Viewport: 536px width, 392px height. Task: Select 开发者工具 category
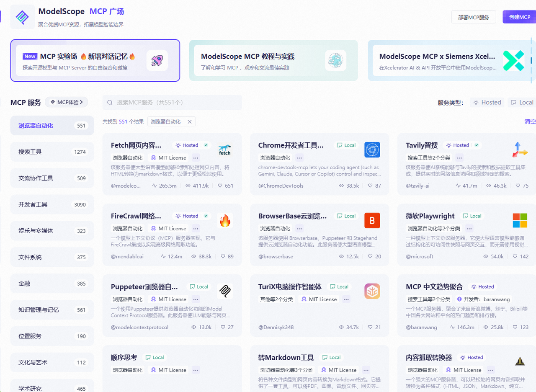click(x=52, y=205)
